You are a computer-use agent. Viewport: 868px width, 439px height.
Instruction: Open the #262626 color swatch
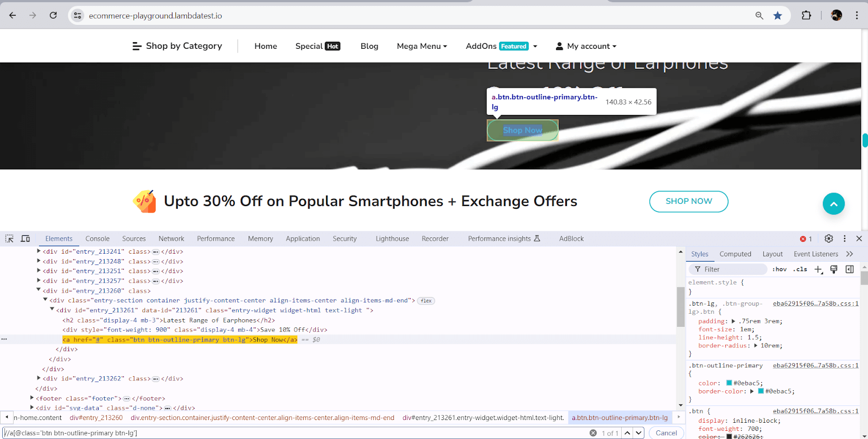(x=729, y=436)
